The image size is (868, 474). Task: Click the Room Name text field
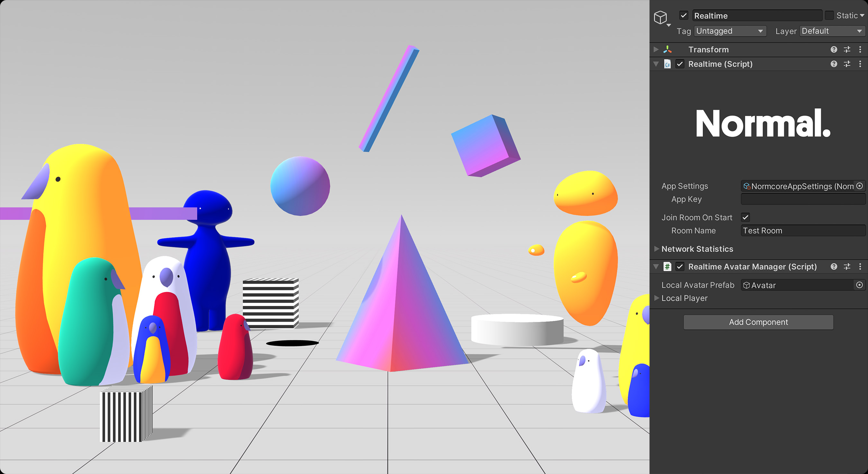(803, 231)
